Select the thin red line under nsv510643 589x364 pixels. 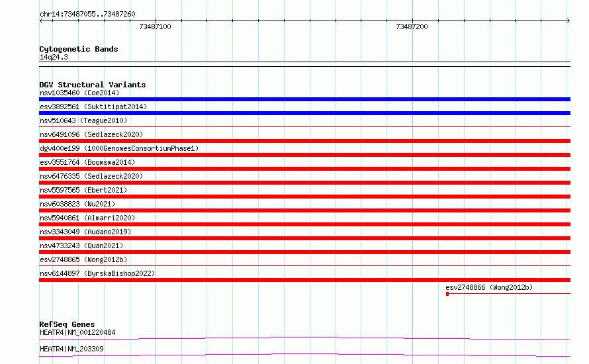pos(304,127)
